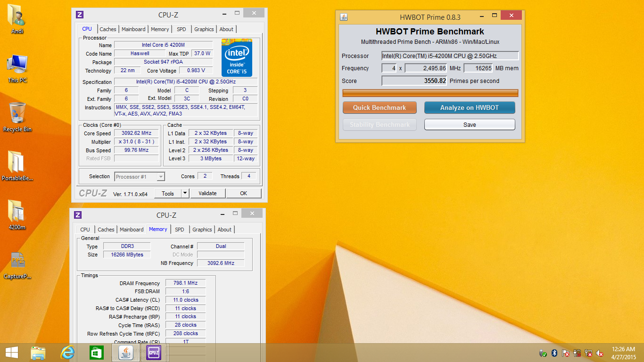The image size is (644, 362).
Task: Select the Mainboard tab in lower CPU-Z window
Action: (x=132, y=230)
